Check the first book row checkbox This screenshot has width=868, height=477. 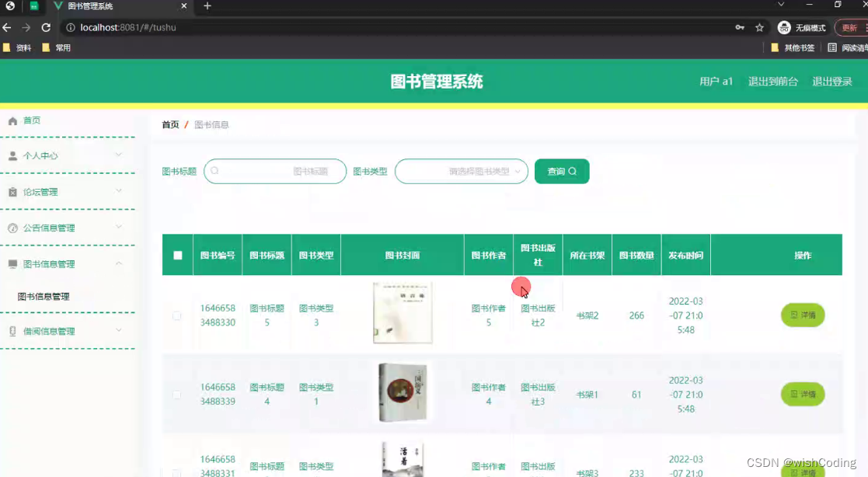click(x=176, y=315)
